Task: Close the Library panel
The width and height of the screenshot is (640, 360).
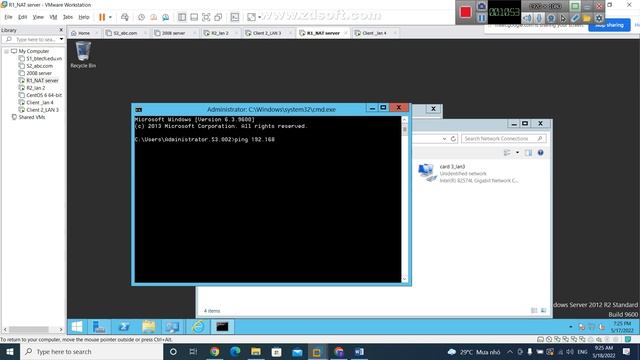Action: coord(61,30)
